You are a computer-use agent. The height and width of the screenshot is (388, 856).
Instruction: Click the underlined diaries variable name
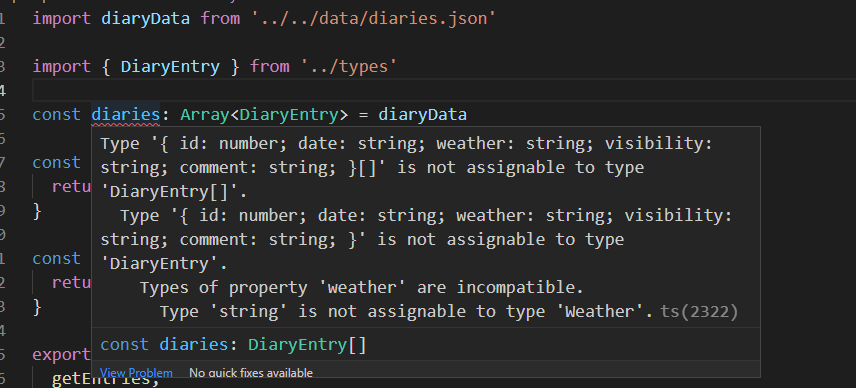coord(126,115)
